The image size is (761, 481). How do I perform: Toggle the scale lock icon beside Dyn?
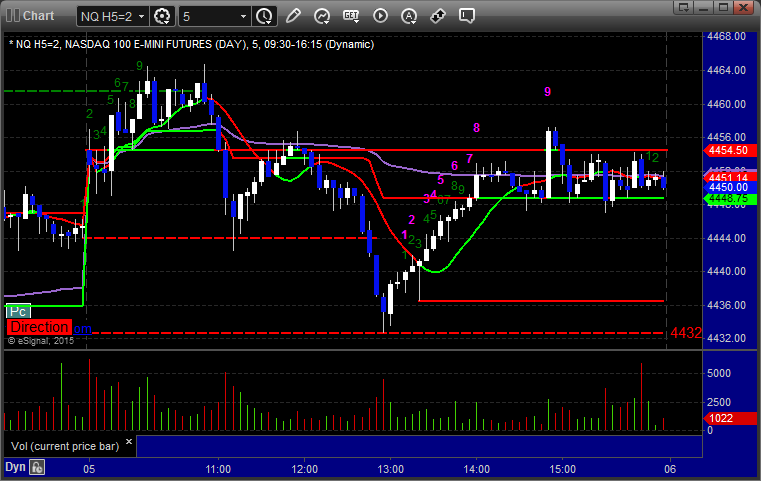click(x=37, y=467)
